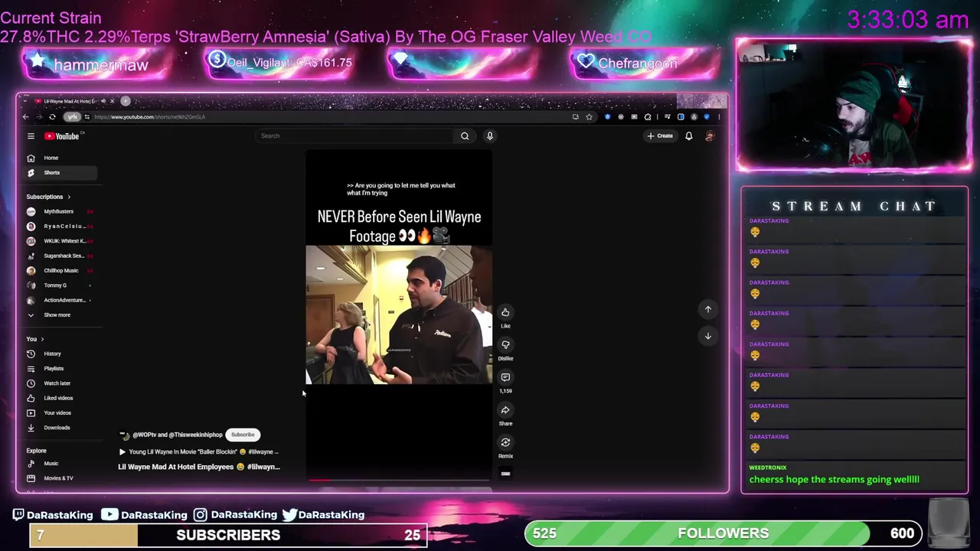980x551 pixels.
Task: Open the tab search dropdown arrow
Action: [26, 101]
